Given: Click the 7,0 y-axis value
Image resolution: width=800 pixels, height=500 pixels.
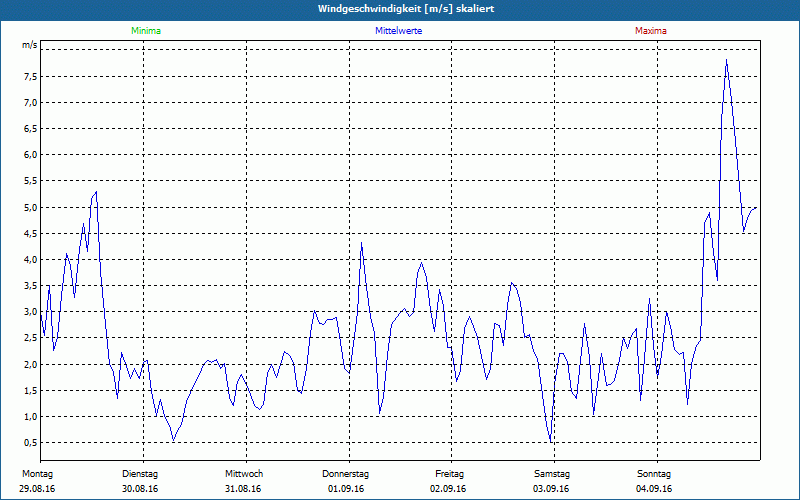Looking at the screenshot, I should pyautogui.click(x=30, y=103).
